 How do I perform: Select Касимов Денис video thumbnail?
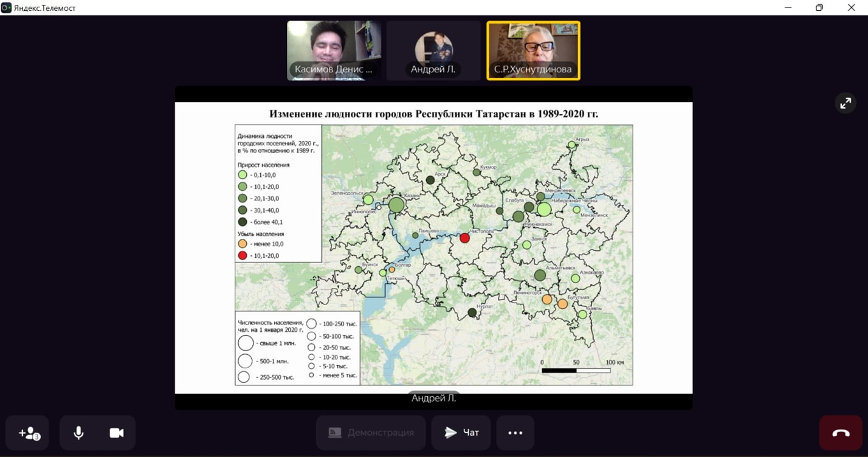tap(334, 50)
